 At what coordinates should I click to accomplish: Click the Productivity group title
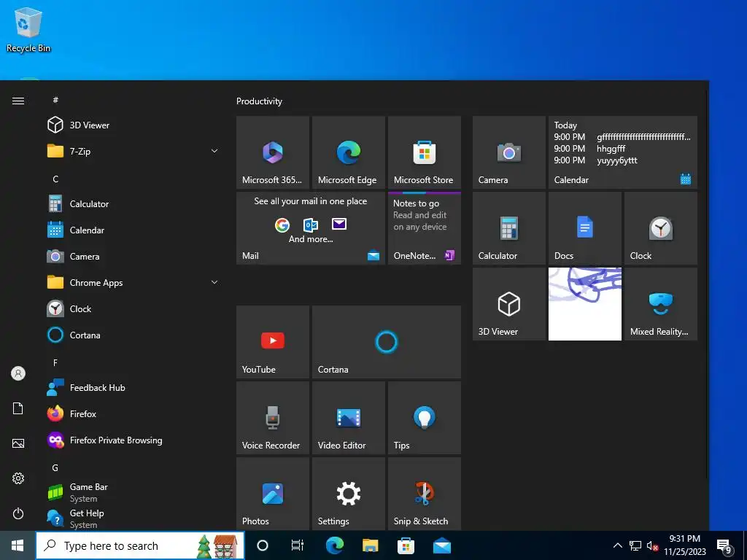pyautogui.click(x=259, y=101)
